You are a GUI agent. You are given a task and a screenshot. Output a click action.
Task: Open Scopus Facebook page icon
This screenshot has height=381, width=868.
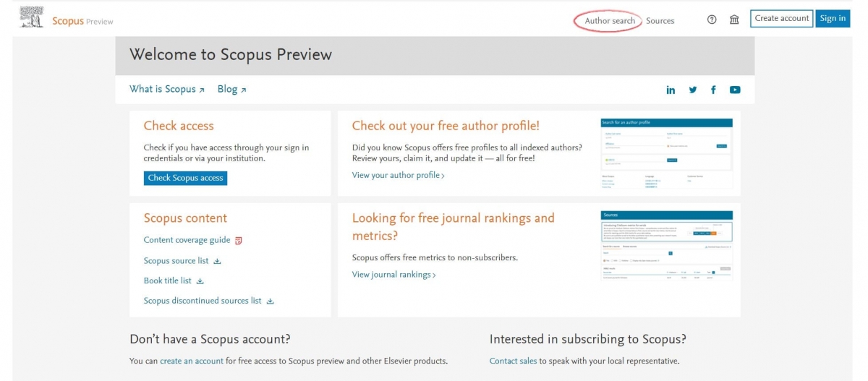coord(713,90)
